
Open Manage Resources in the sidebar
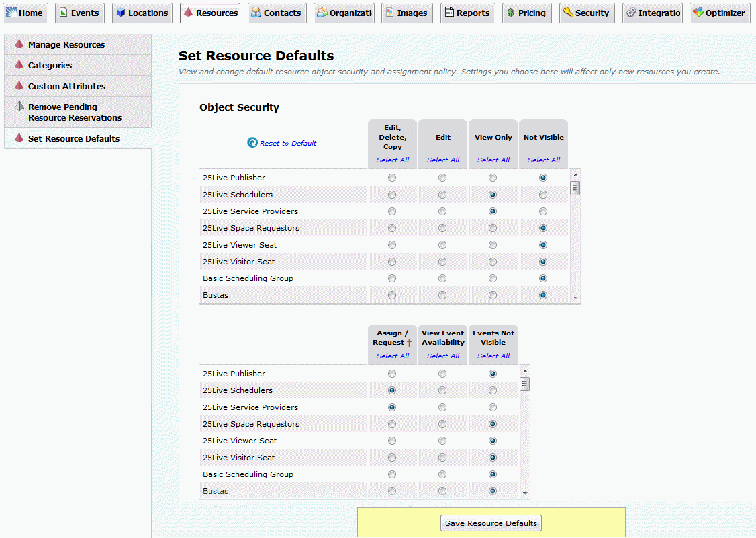tap(66, 44)
